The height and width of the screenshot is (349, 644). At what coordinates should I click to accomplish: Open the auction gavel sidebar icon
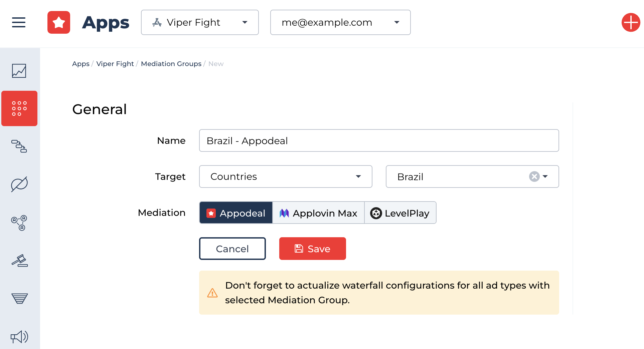pos(19,261)
